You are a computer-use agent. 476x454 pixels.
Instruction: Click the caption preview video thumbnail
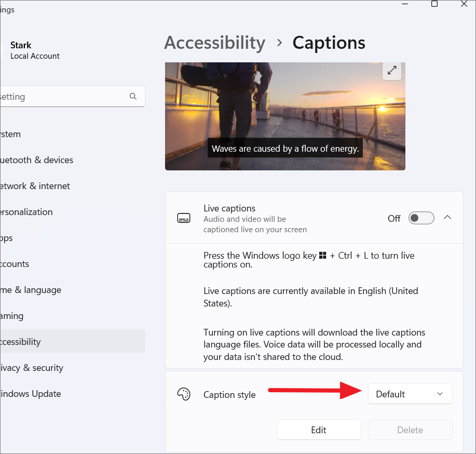[x=285, y=116]
